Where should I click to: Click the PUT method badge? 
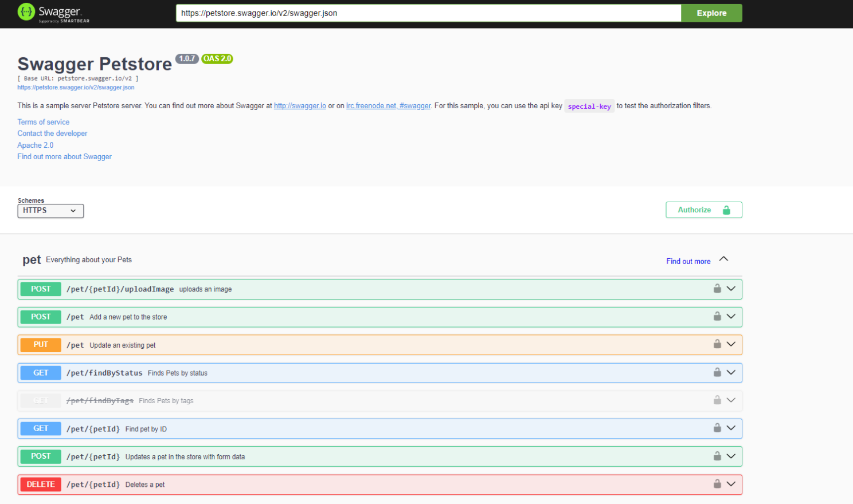pos(41,345)
